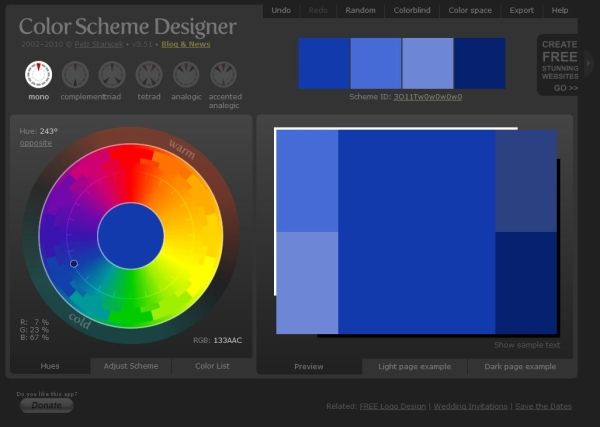This screenshot has height=427, width=600.
Task: Click the second medium blue palette swatch
Action: pos(376,63)
